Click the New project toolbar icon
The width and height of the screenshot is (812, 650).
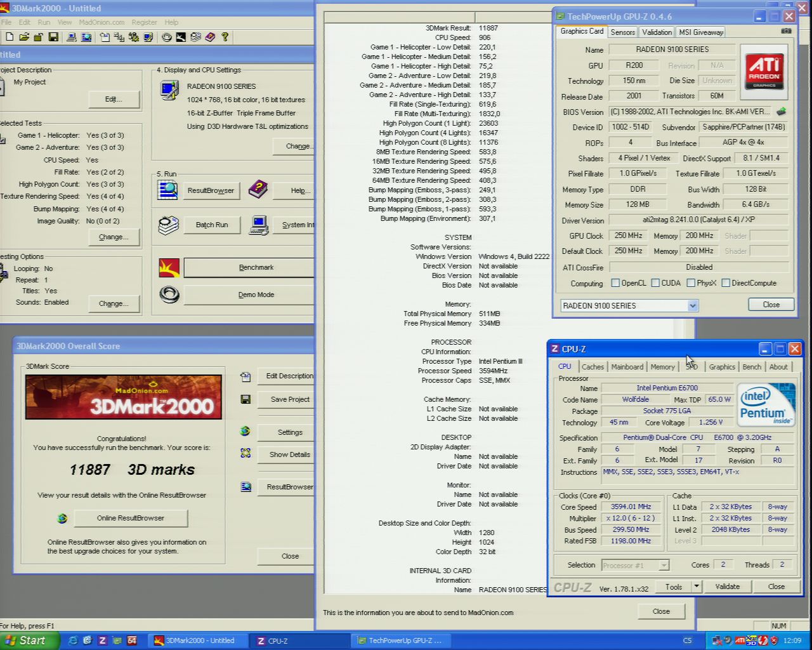9,37
